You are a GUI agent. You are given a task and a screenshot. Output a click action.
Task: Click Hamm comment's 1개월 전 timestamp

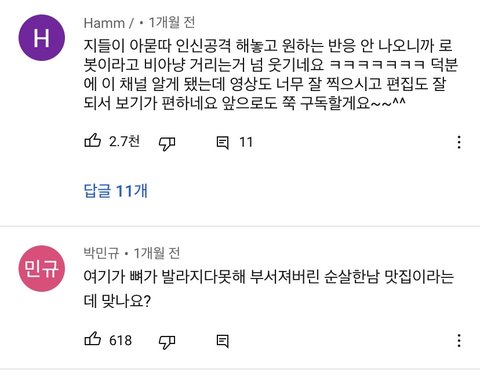click(171, 23)
